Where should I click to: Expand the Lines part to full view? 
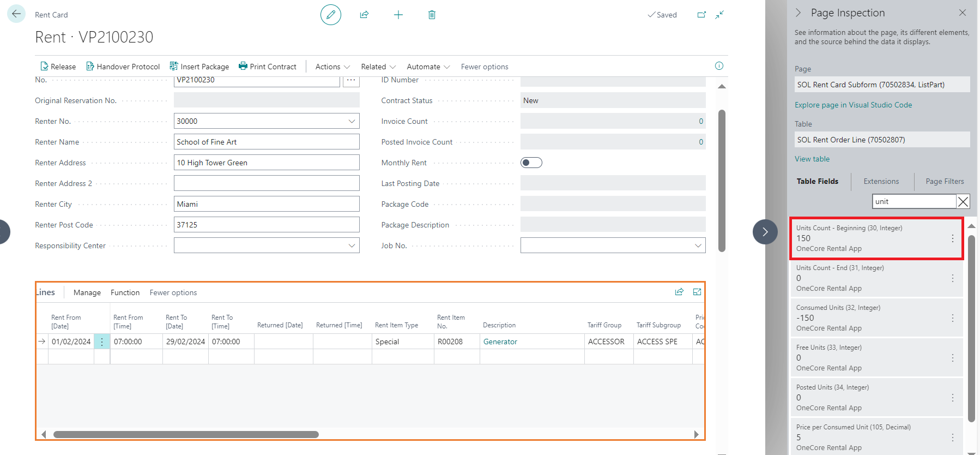coord(697,292)
